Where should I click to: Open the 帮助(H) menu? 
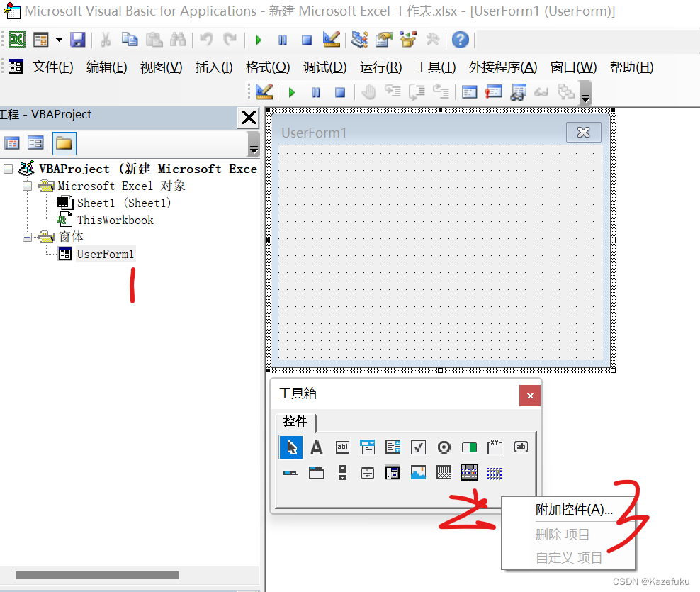tap(632, 67)
